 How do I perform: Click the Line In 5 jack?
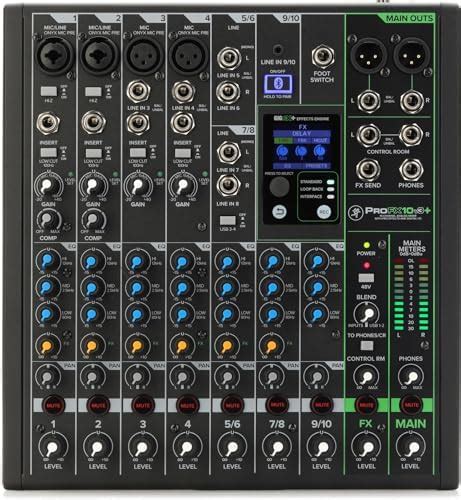(229, 58)
